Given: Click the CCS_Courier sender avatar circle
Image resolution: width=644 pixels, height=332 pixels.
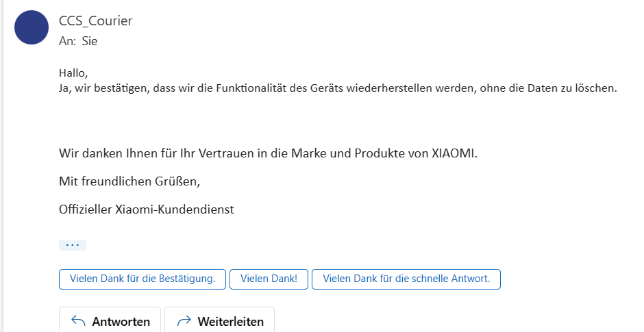Looking at the screenshot, I should (32, 27).
